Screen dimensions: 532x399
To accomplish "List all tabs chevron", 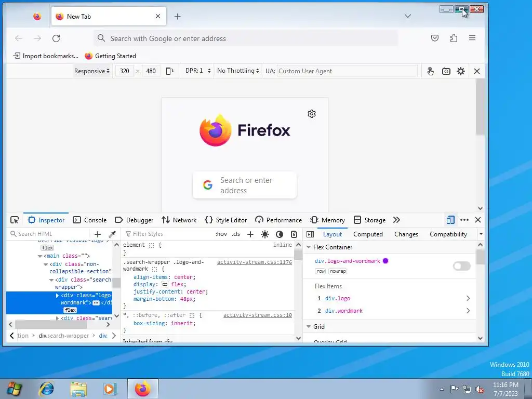I will tap(408, 16).
